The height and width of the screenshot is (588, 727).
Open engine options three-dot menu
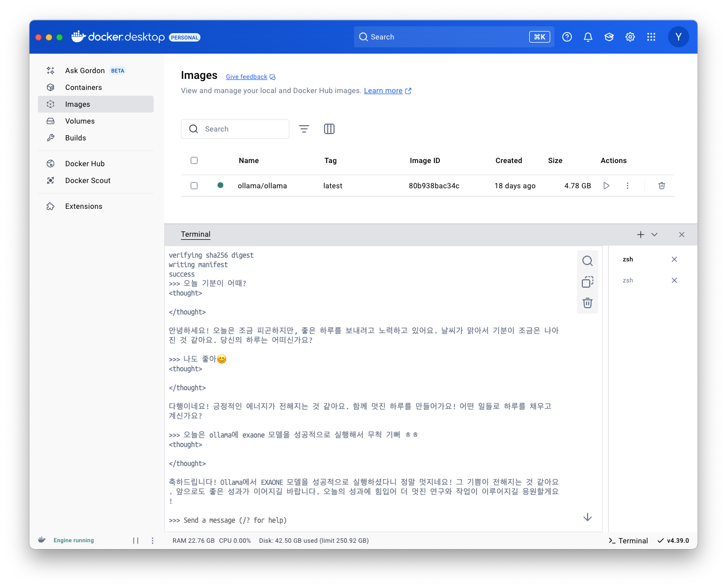[153, 541]
